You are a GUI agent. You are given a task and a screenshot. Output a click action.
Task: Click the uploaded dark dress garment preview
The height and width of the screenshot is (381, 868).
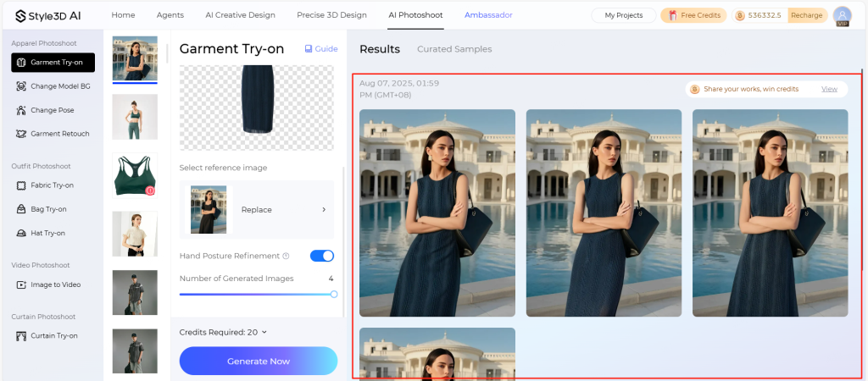(x=257, y=108)
